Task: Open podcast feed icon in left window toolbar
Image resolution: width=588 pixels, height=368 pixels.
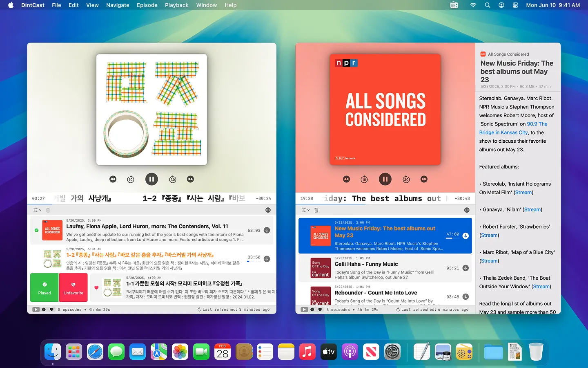Action: tap(268, 210)
